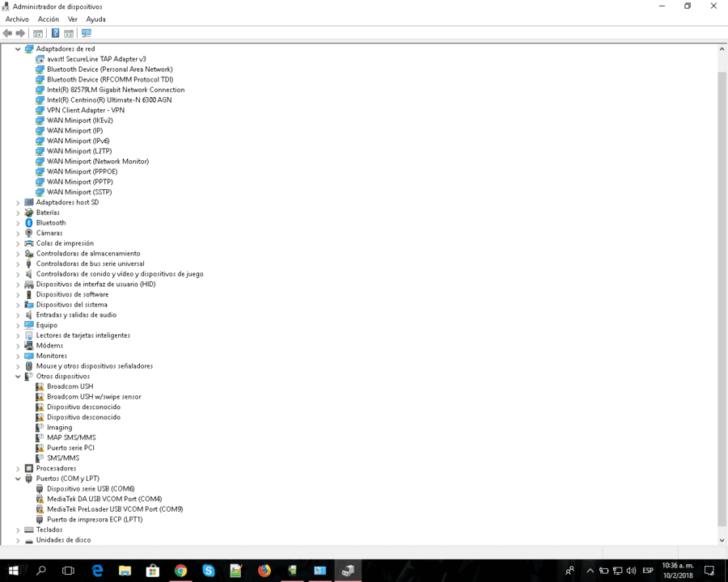Viewport: 728px width, 582px height.
Task: Expand the Controladoras de almacenamiento category
Action: (18, 253)
